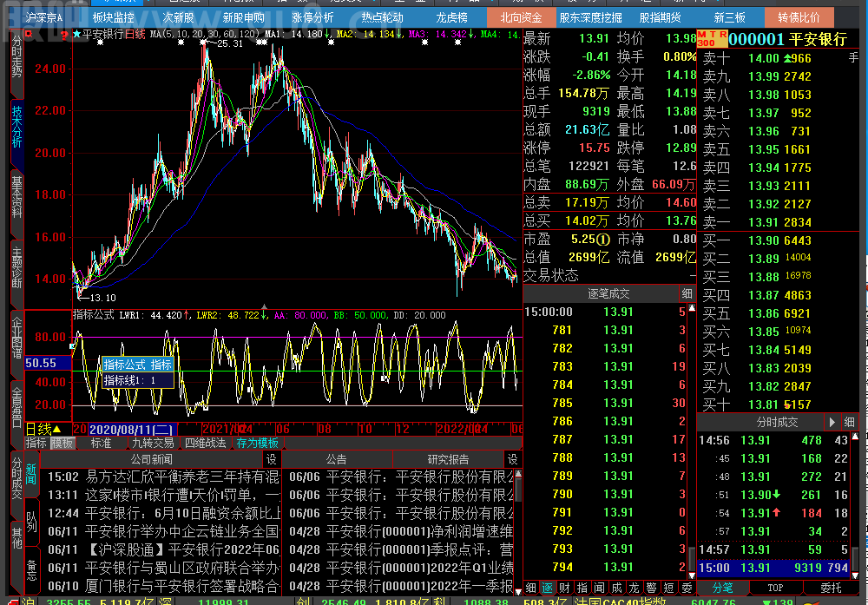
Task: Click scroll-down arrow of the 公告 list
Action: point(518,592)
